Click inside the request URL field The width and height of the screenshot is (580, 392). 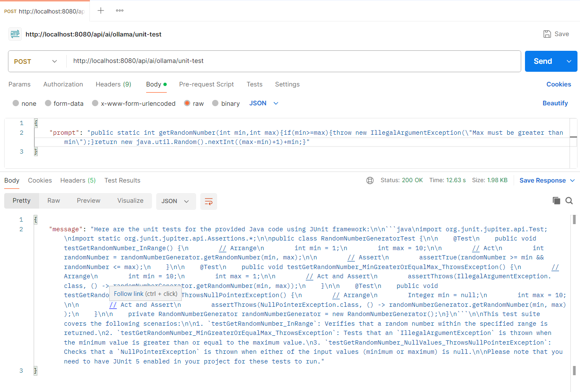(x=210, y=61)
